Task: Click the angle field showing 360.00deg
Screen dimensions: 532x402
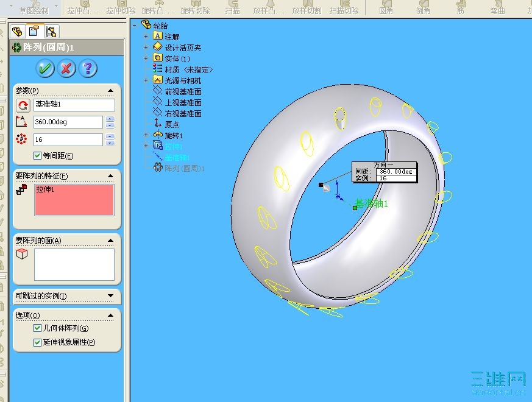Action: [x=68, y=122]
